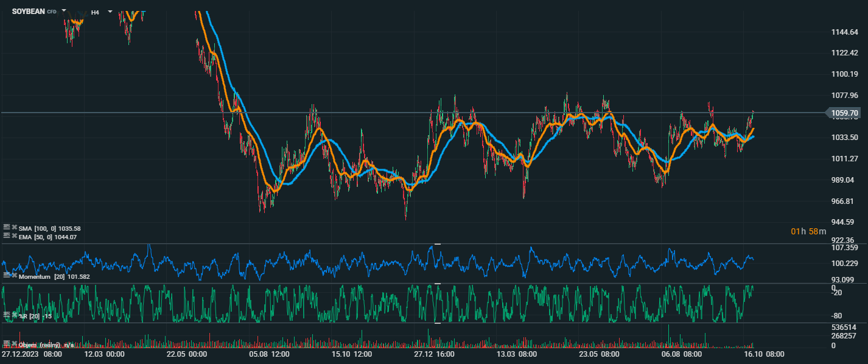The image size is (868, 364).
Task: Click the SOYBEAN instrument name
Action: (x=28, y=12)
